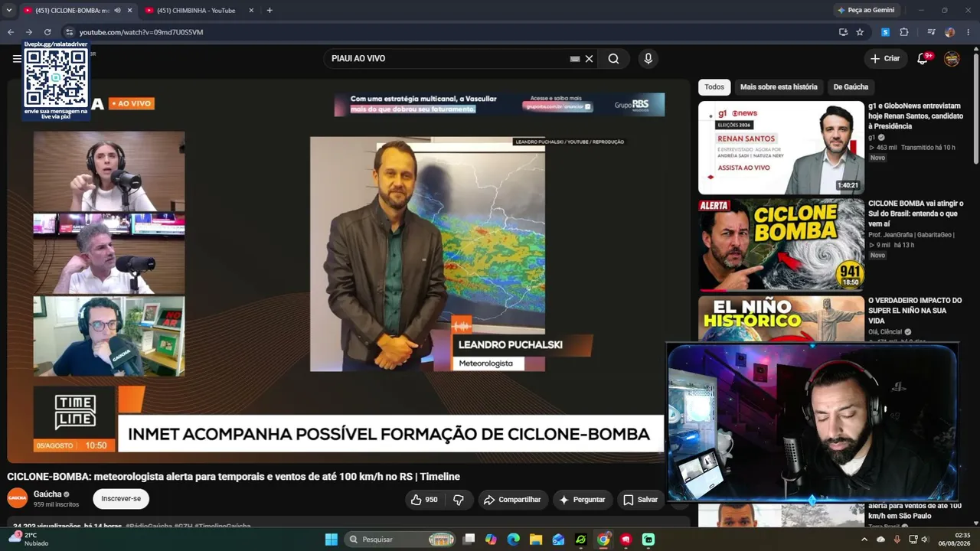Select the Todos filter chip
Image resolution: width=980 pixels, height=551 pixels.
coord(714,87)
